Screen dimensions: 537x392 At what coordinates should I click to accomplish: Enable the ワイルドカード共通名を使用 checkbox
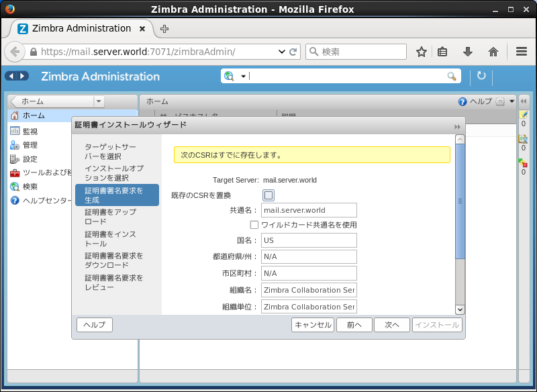(254, 225)
